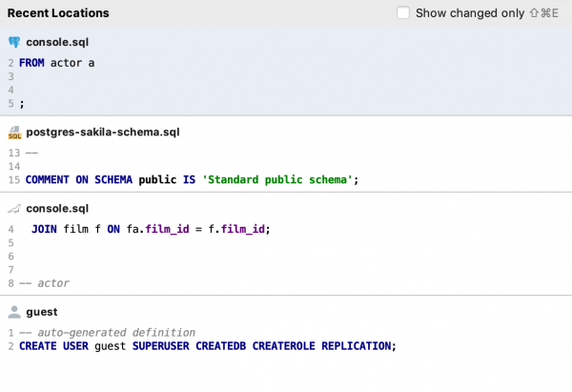Image resolution: width=572 pixels, height=392 pixels.
Task: Jump to the CREATE USER guest statement
Action: pos(206,345)
